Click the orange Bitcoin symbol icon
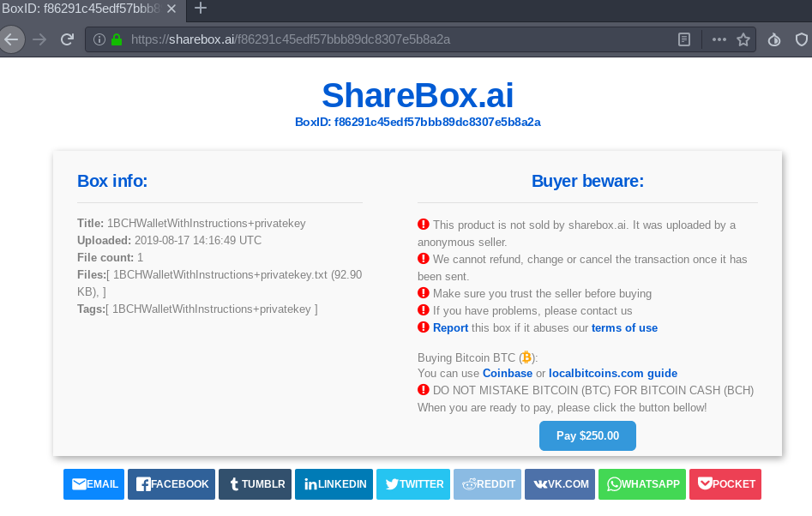Image resolution: width=812 pixels, height=516 pixels. [526, 357]
